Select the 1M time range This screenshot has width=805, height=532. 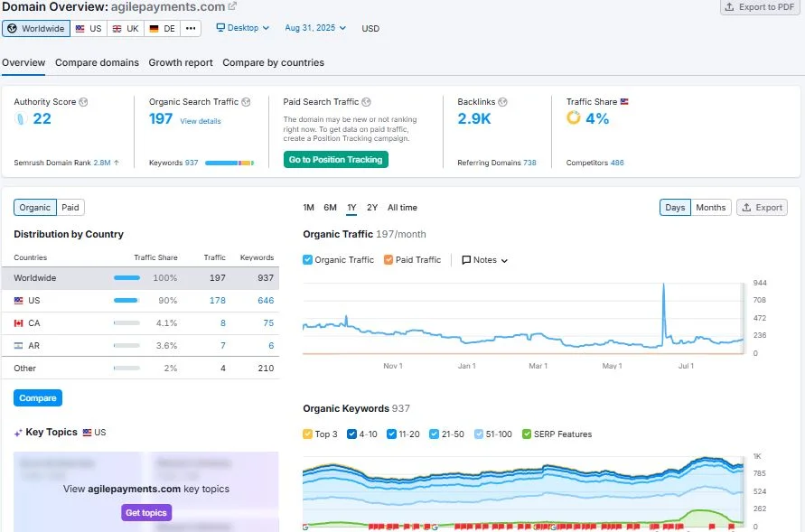(308, 207)
